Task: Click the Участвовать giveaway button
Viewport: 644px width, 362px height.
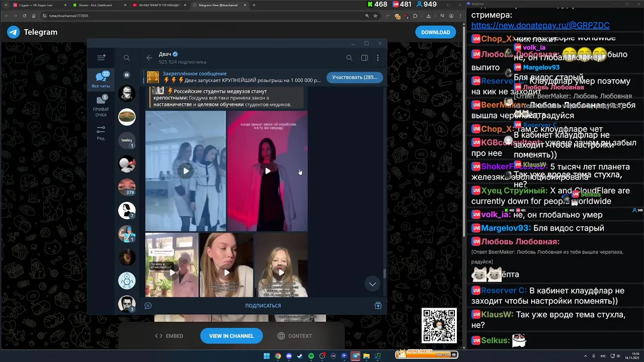Action: tap(355, 77)
